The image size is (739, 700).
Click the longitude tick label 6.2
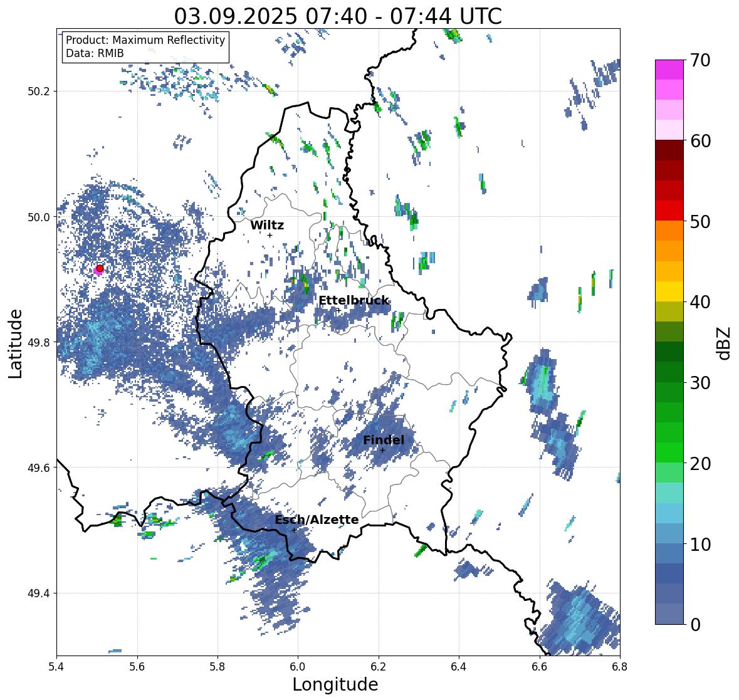pyautogui.click(x=379, y=666)
